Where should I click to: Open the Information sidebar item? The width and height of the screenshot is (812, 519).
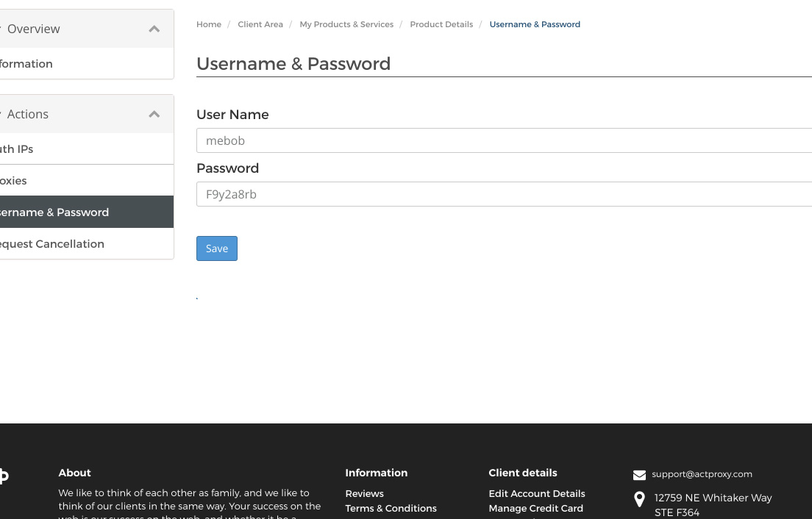(x=26, y=64)
